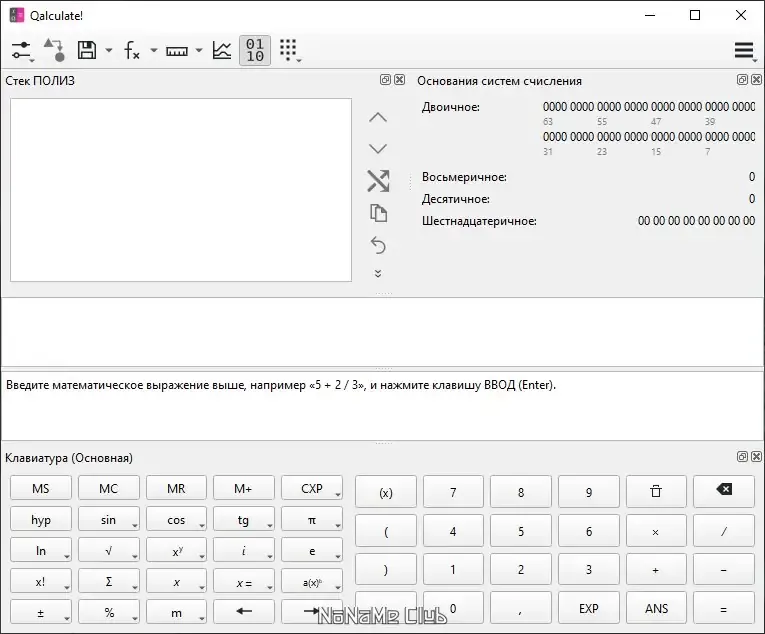Click the % percent button
This screenshot has height=634, width=765.
(x=108, y=612)
